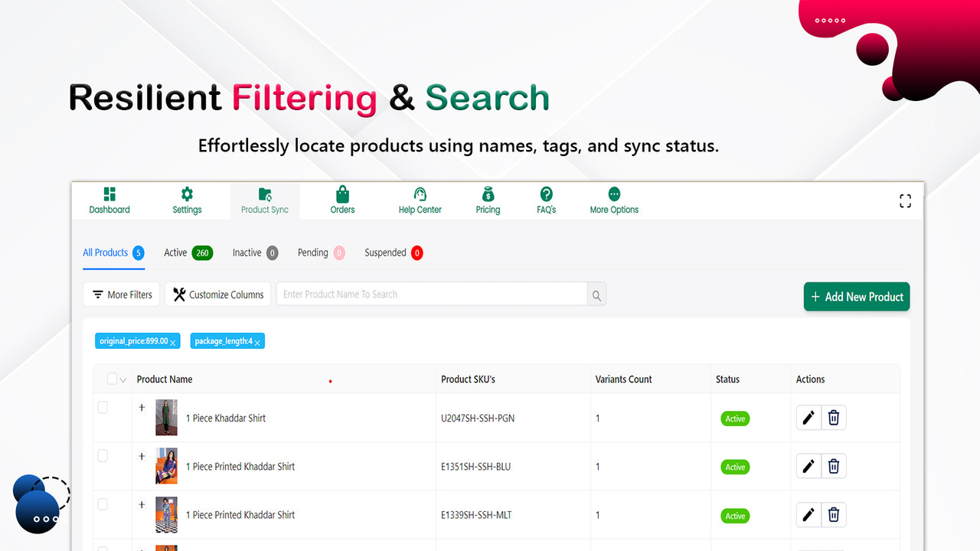Click the delete trash icon for E1351SH-SSH-BLU

tap(833, 466)
